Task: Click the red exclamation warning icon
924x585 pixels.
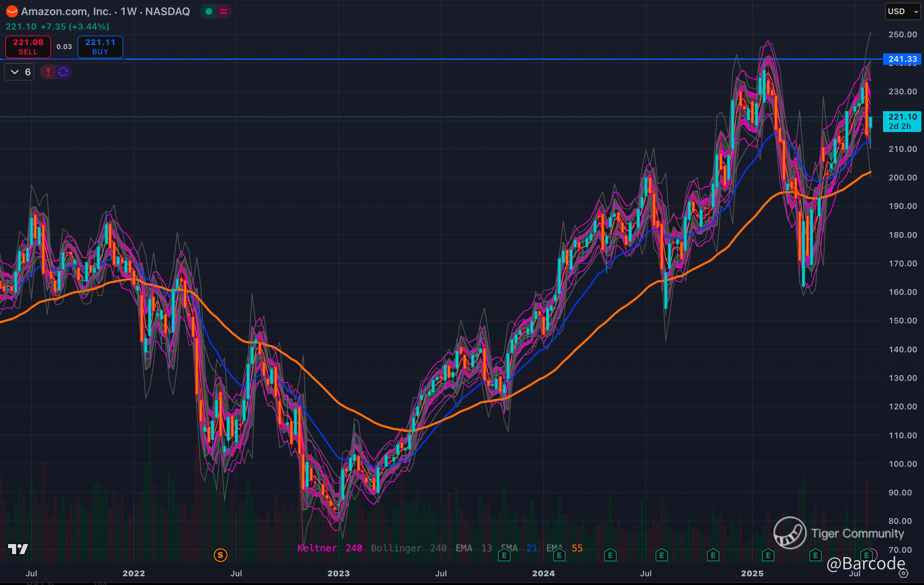Action: [48, 72]
